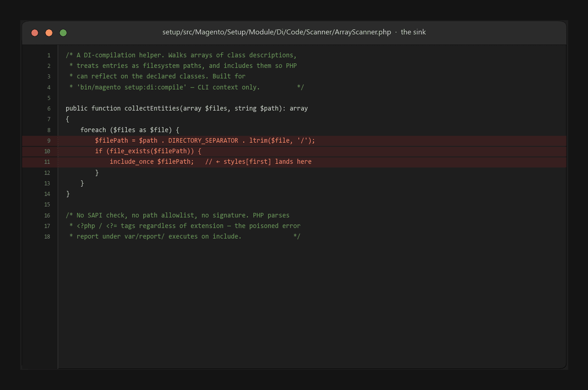Click the 'foreach ($files as $file)' line
Viewport: 588px width, 390px height.
click(x=130, y=130)
